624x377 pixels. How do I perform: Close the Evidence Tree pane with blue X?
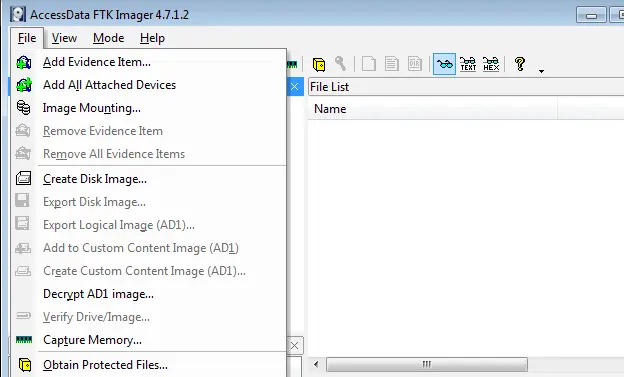(x=294, y=86)
